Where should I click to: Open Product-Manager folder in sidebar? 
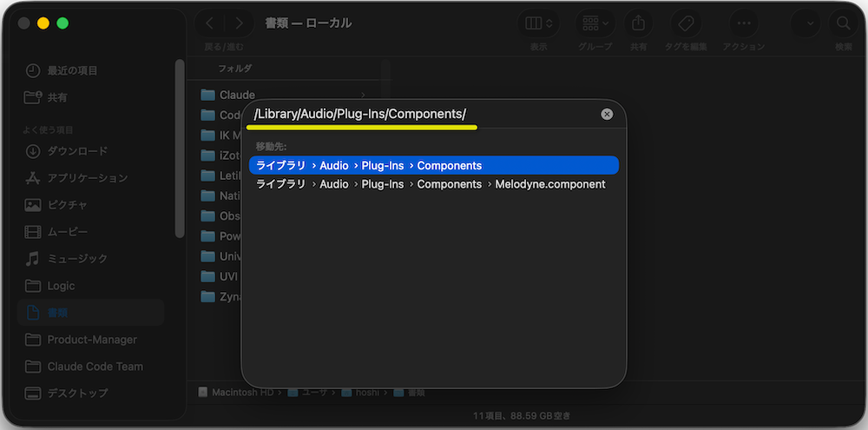click(x=91, y=340)
